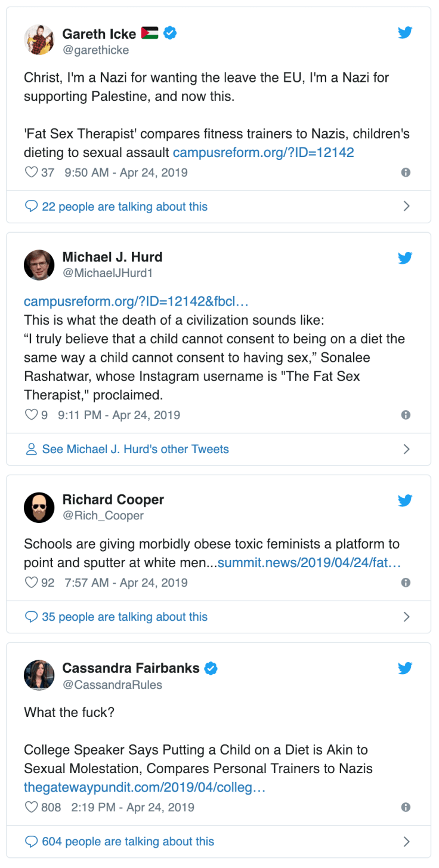439x868 pixels.
Task: Expand Gareth Icke's conversation with the right chevron
Action: click(407, 206)
